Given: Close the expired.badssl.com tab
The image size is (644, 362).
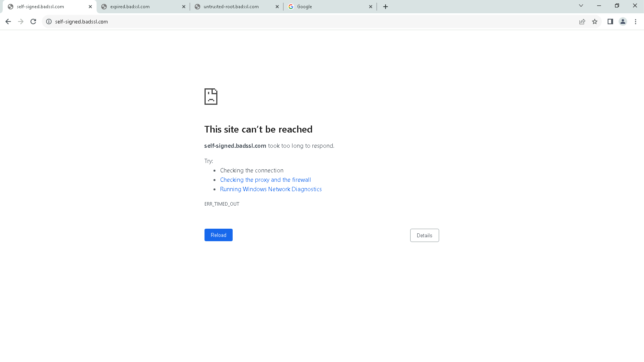Looking at the screenshot, I should tap(184, 7).
